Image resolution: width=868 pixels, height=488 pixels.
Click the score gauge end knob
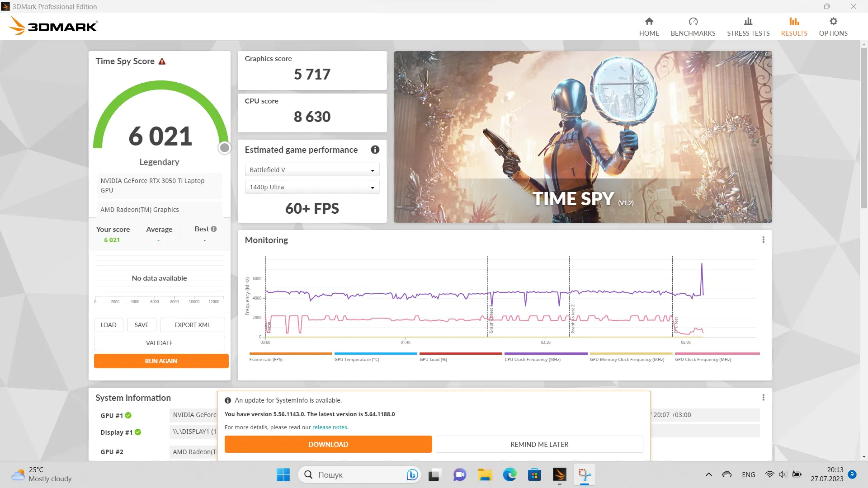(x=224, y=148)
